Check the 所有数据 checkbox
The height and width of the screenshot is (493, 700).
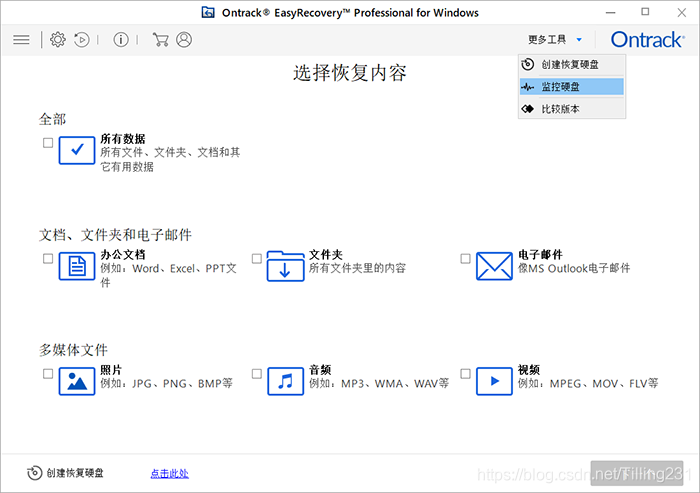[x=48, y=143]
